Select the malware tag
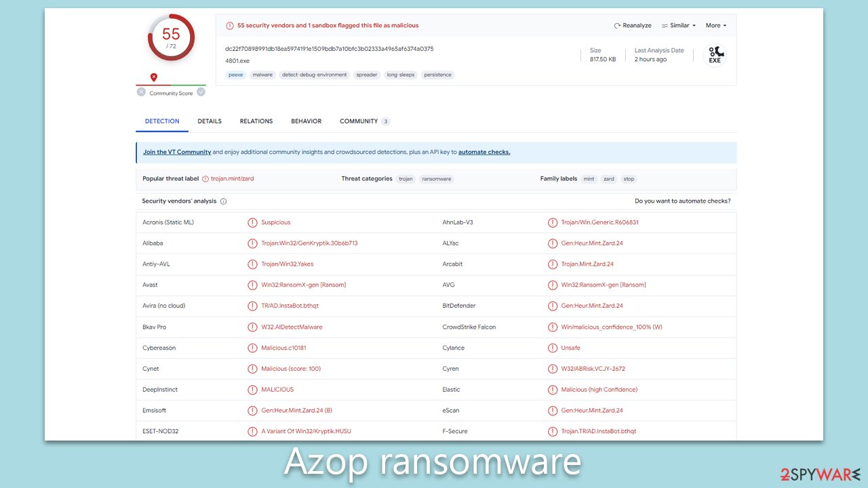The image size is (868, 488). click(x=262, y=75)
